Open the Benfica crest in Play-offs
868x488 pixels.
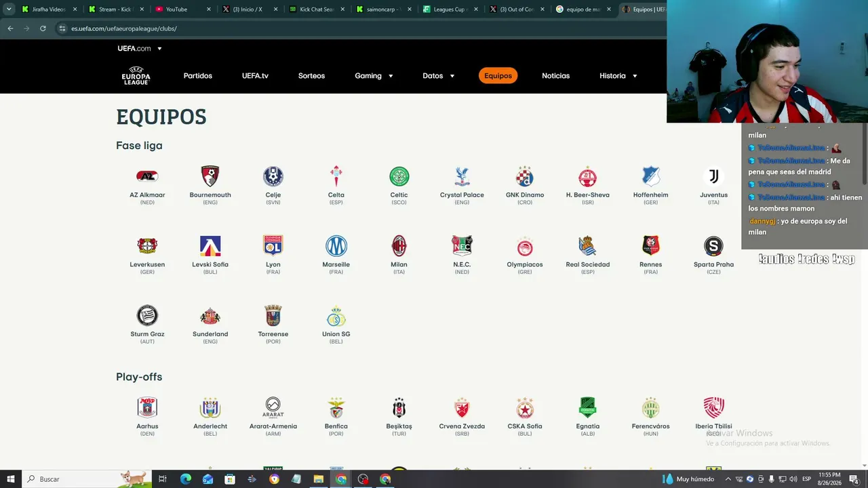pos(336,408)
